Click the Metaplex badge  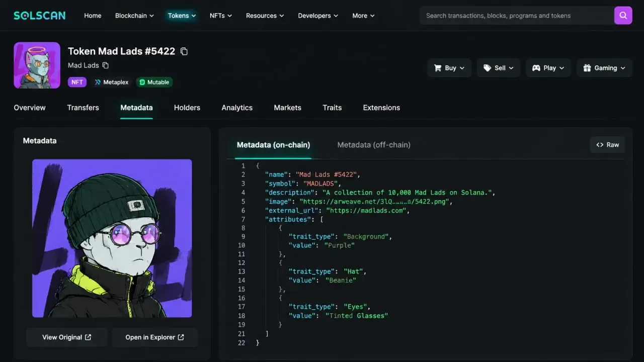(x=111, y=82)
